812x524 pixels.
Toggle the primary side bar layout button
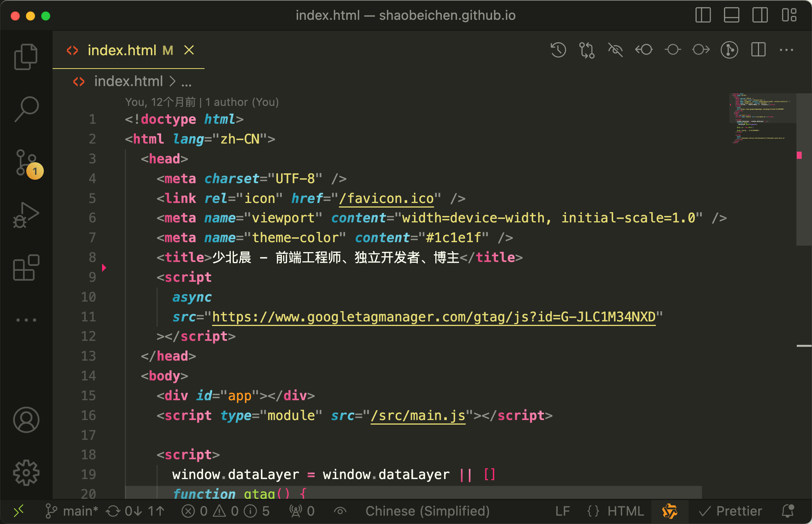tap(703, 15)
